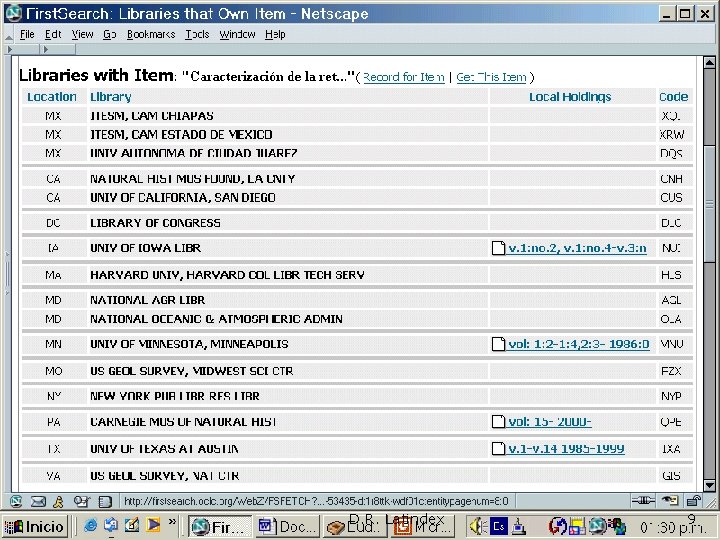The width and height of the screenshot is (720, 540).
Task: Launch AOL Instant Messenger from the component bar
Action: pyautogui.click(x=58, y=501)
